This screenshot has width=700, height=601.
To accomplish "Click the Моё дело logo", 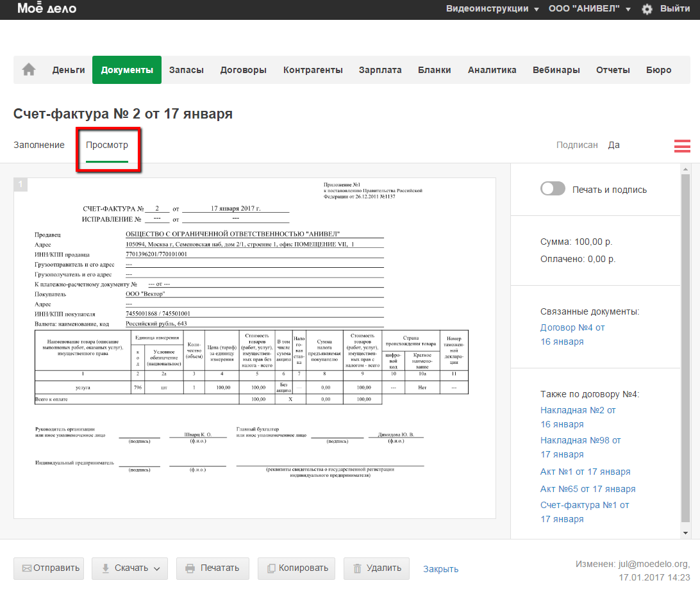I will pyautogui.click(x=47, y=9).
